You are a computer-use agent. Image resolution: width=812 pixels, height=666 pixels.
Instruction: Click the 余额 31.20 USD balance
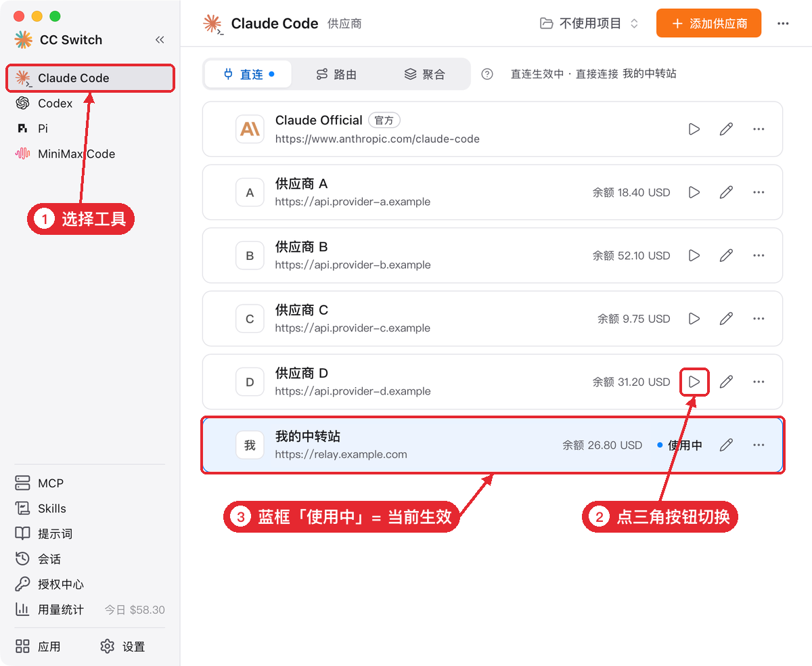[x=631, y=382]
